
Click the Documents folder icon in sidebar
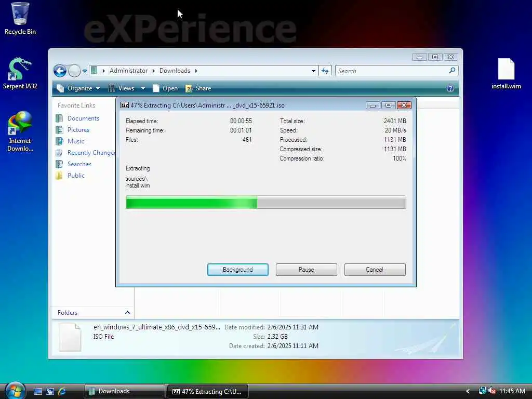[x=59, y=118]
